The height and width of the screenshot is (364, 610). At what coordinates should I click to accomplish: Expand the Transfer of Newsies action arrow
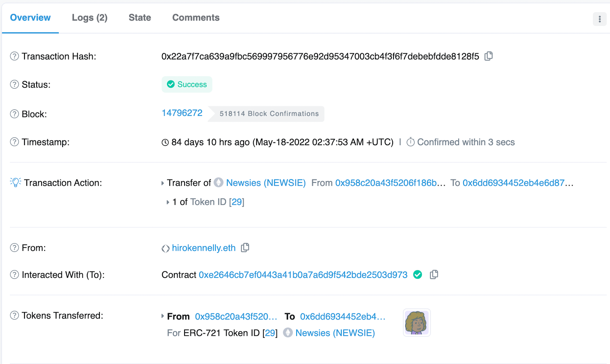pyautogui.click(x=163, y=183)
